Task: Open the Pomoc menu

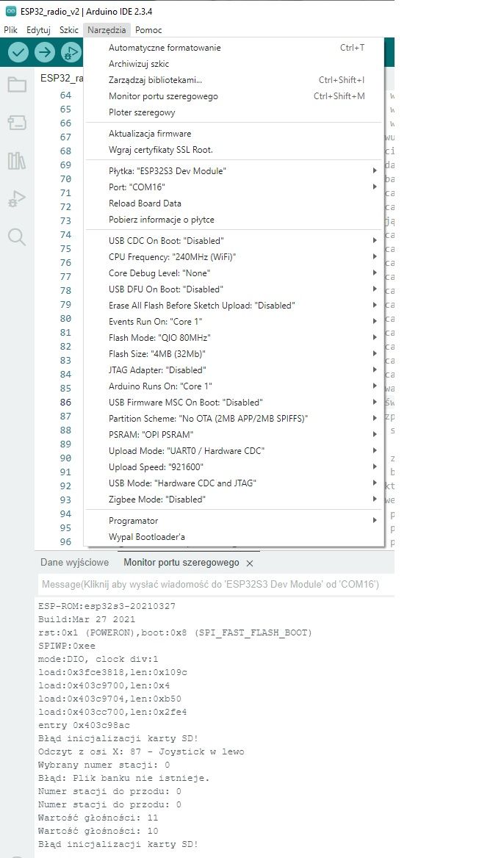Action: click(148, 30)
